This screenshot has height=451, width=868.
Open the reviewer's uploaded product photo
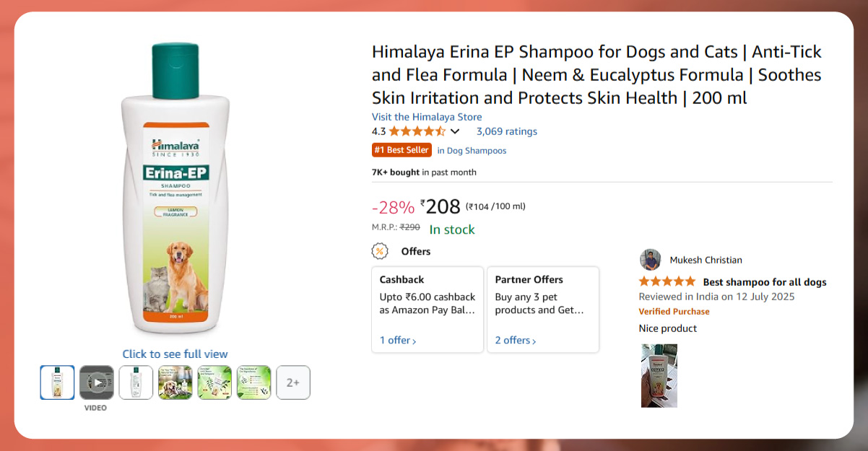pos(659,375)
